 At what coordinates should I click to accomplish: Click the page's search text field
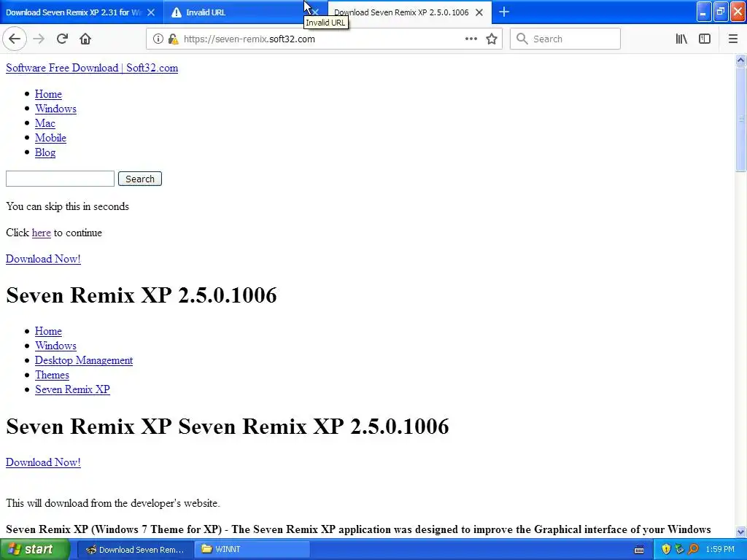pyautogui.click(x=60, y=179)
